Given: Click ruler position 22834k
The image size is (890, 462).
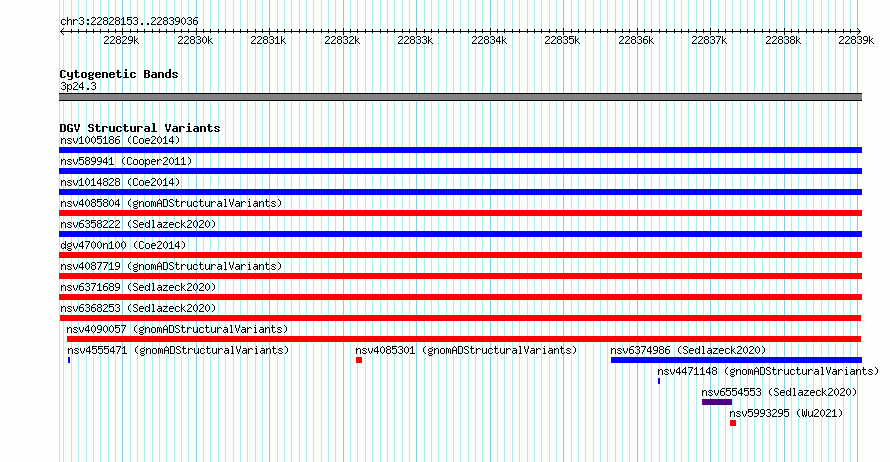Looking at the screenshot, I should point(489,40).
